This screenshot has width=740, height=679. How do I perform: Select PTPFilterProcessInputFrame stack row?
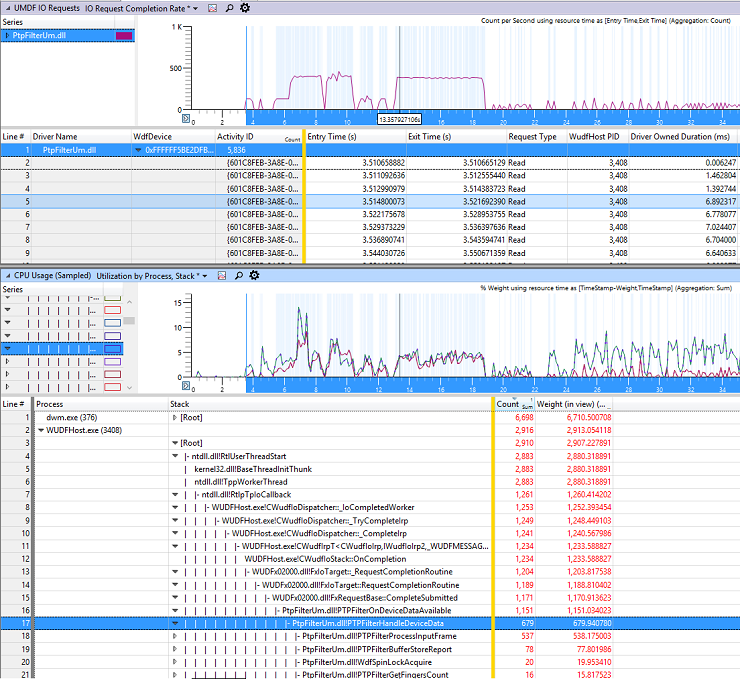tap(379, 636)
